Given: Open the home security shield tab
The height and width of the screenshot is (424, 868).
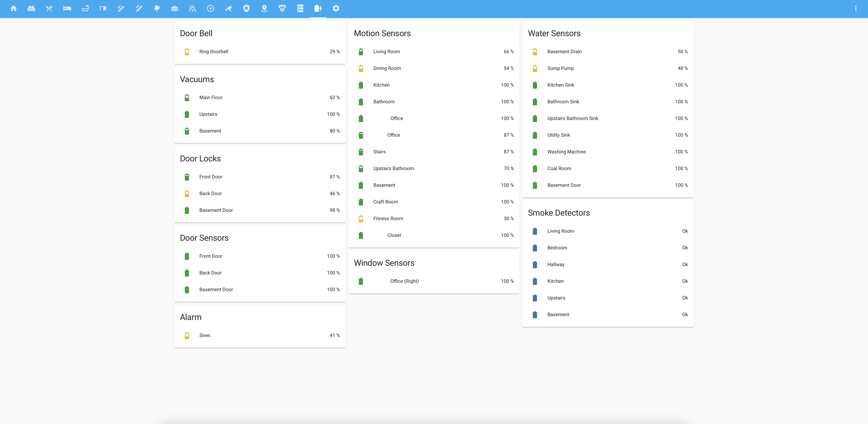Looking at the screenshot, I should pyautogui.click(x=246, y=8).
